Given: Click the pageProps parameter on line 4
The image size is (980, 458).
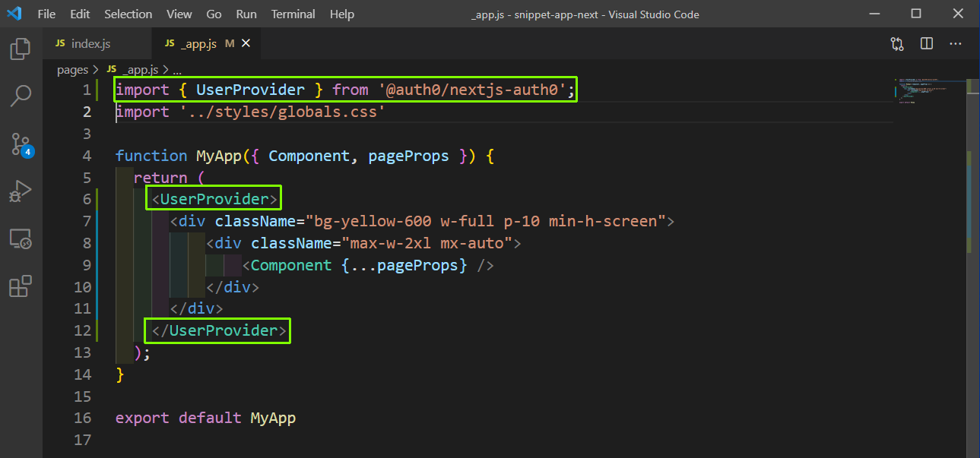Looking at the screenshot, I should 409,156.
